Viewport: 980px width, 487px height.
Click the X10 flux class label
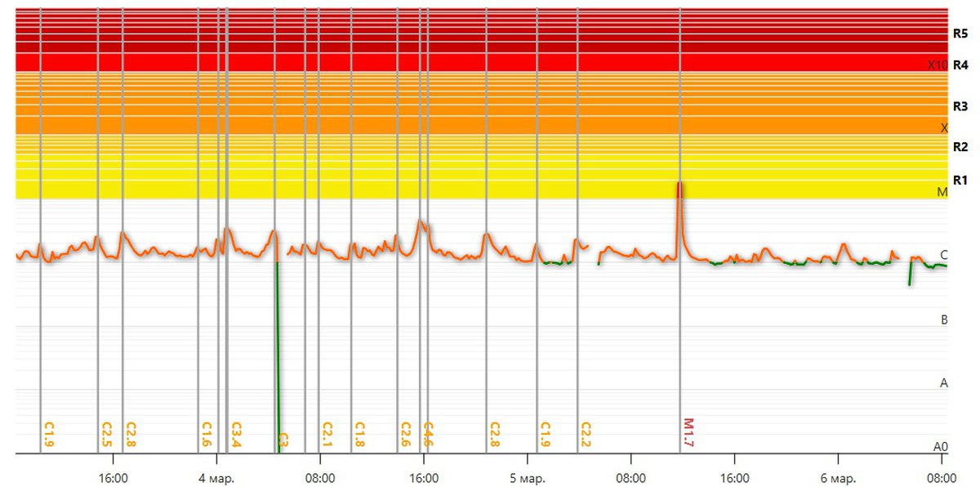(x=938, y=65)
